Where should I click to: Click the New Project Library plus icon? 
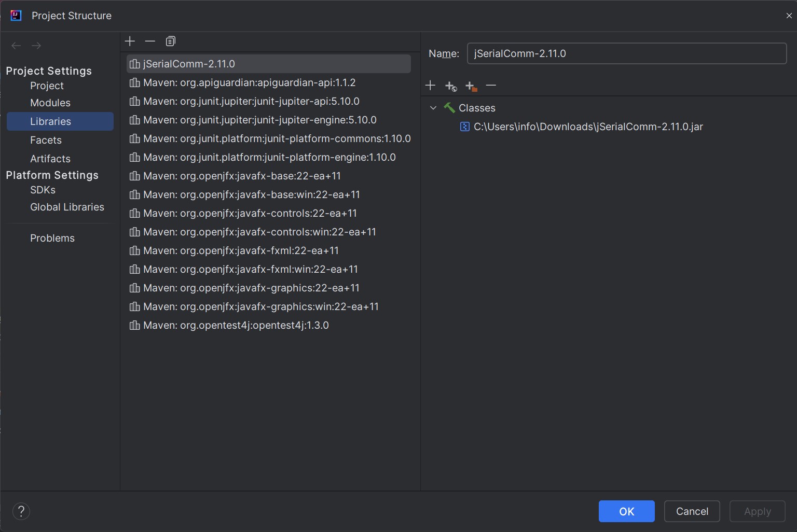pos(130,41)
